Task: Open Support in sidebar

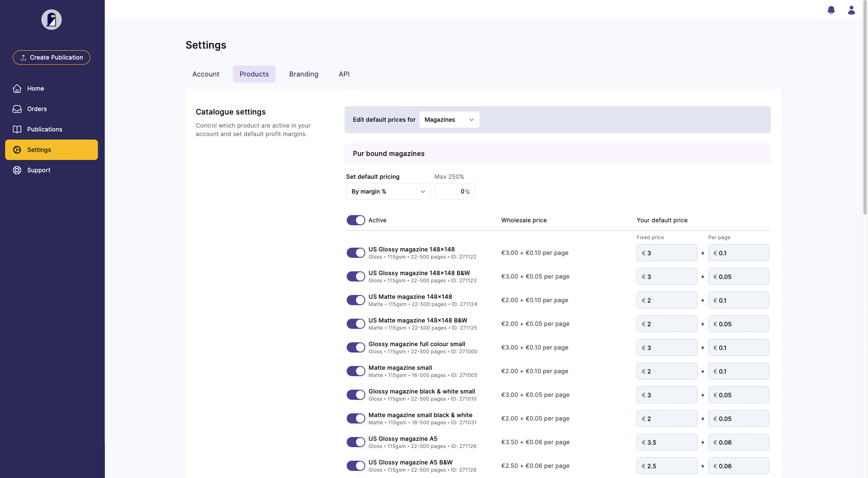Action: (x=52, y=170)
